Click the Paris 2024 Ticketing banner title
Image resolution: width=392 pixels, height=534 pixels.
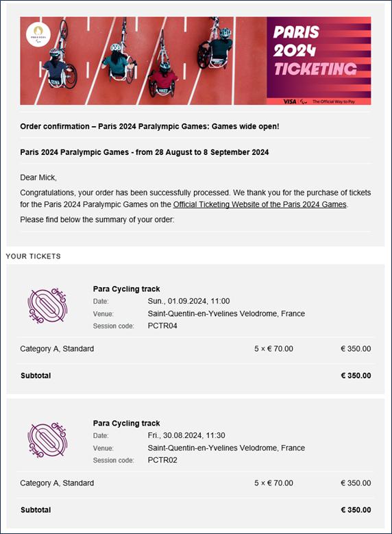coord(315,51)
